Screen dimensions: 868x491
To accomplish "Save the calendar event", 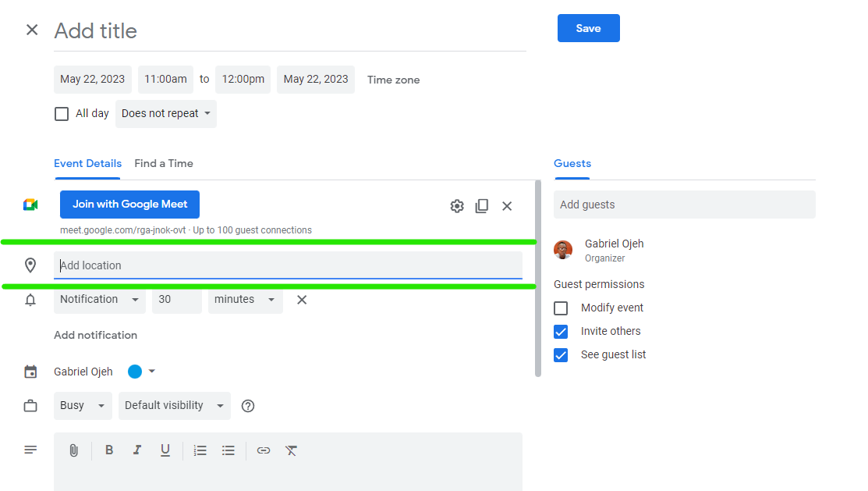I will click(588, 27).
